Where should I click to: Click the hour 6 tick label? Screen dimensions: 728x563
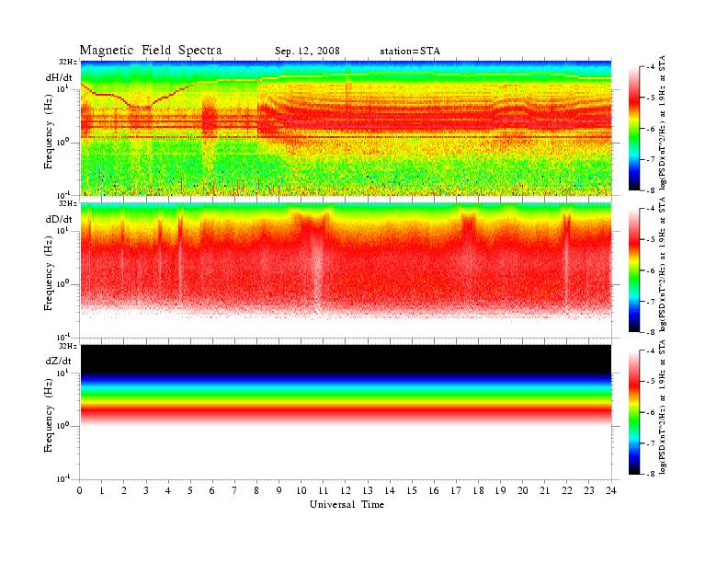tap(212, 490)
